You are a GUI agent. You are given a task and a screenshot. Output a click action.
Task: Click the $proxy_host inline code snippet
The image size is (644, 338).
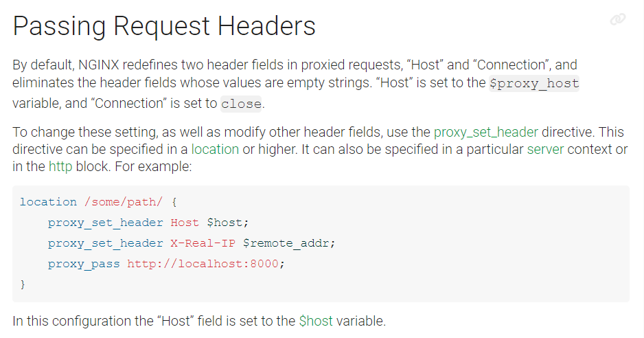pos(534,84)
